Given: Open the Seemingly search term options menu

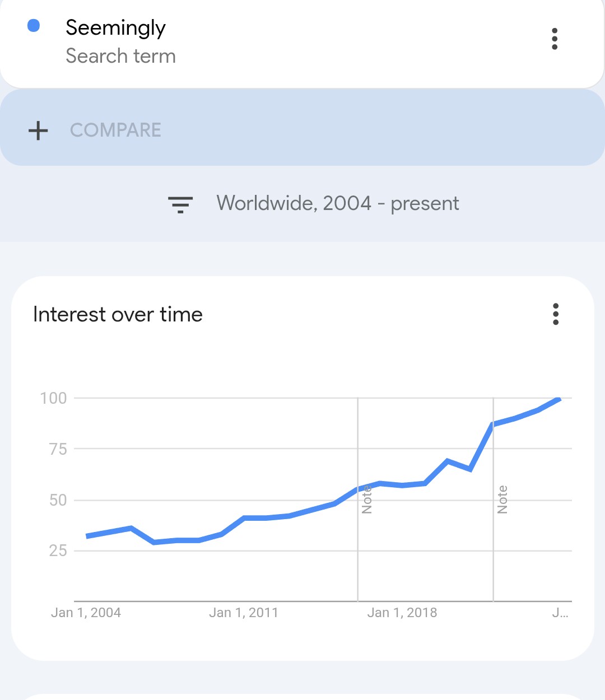Looking at the screenshot, I should tap(554, 39).
